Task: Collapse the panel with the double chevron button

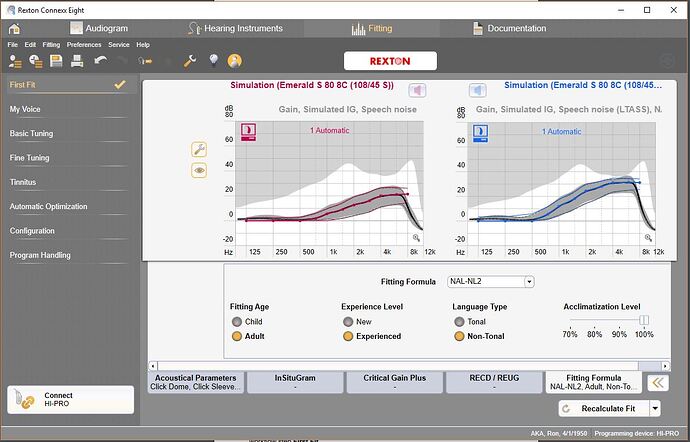Action: [658, 383]
